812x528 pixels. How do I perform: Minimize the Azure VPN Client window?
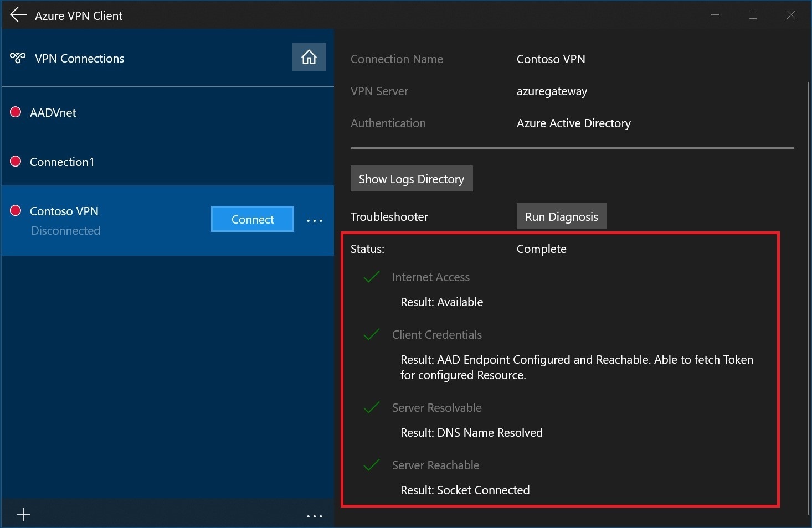tap(715, 15)
